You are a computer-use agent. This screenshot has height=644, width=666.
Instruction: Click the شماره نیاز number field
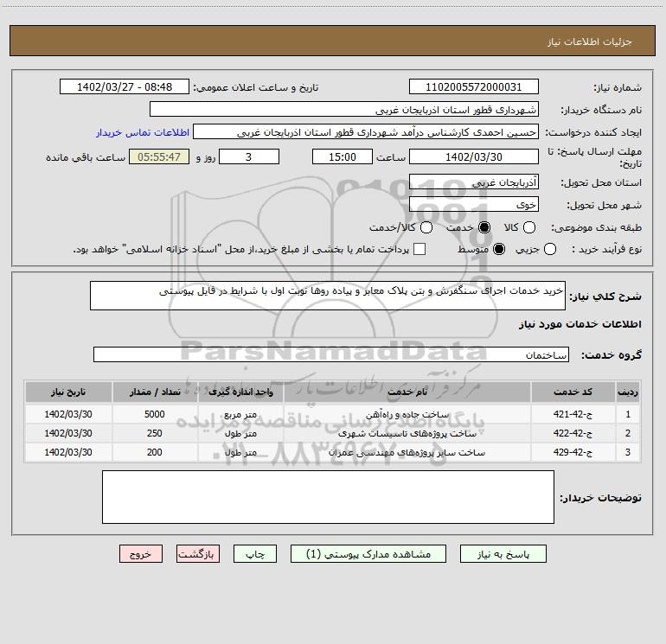474,87
